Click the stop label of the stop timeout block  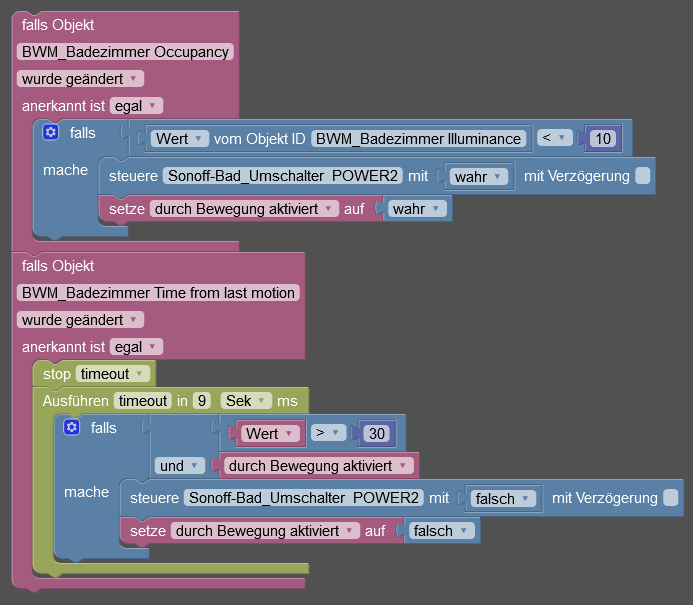pyautogui.click(x=57, y=374)
